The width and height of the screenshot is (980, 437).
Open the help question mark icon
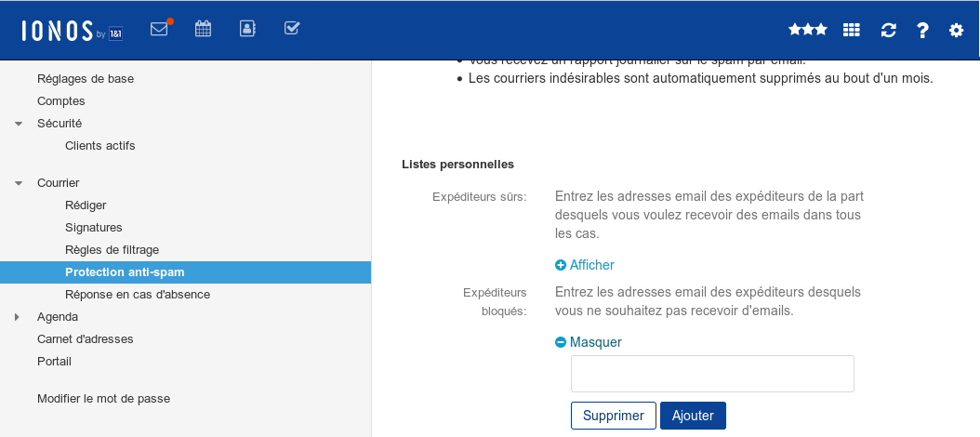pyautogui.click(x=922, y=30)
